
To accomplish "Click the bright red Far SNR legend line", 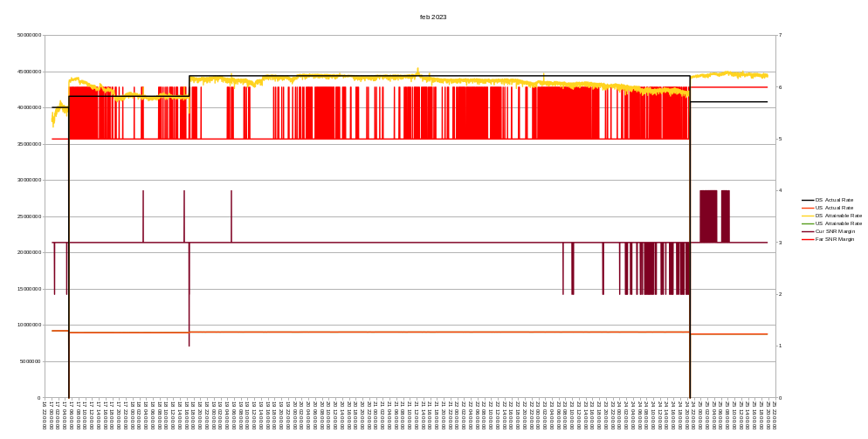I will pyautogui.click(x=808, y=239).
